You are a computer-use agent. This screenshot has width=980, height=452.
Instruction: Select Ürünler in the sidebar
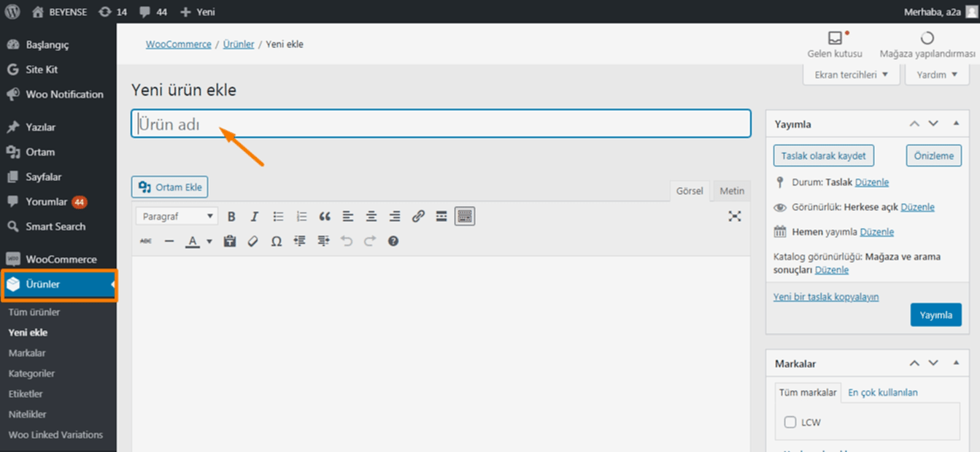pyautogui.click(x=58, y=284)
